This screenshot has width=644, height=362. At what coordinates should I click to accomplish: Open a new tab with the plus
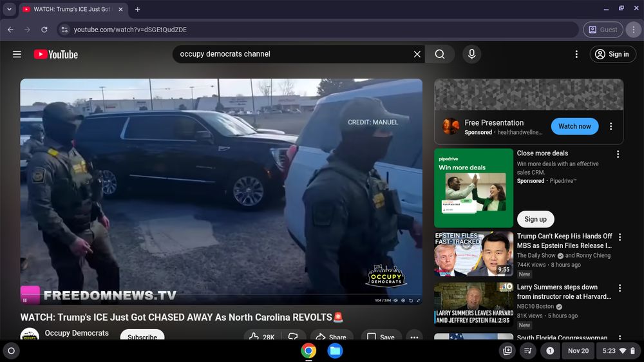(138, 9)
